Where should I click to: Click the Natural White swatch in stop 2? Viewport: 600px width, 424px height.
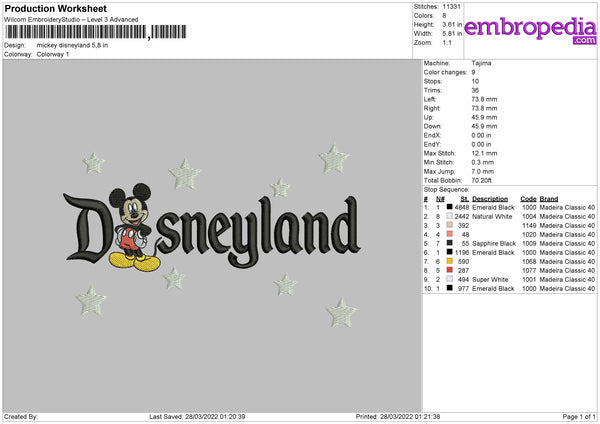[450, 216]
